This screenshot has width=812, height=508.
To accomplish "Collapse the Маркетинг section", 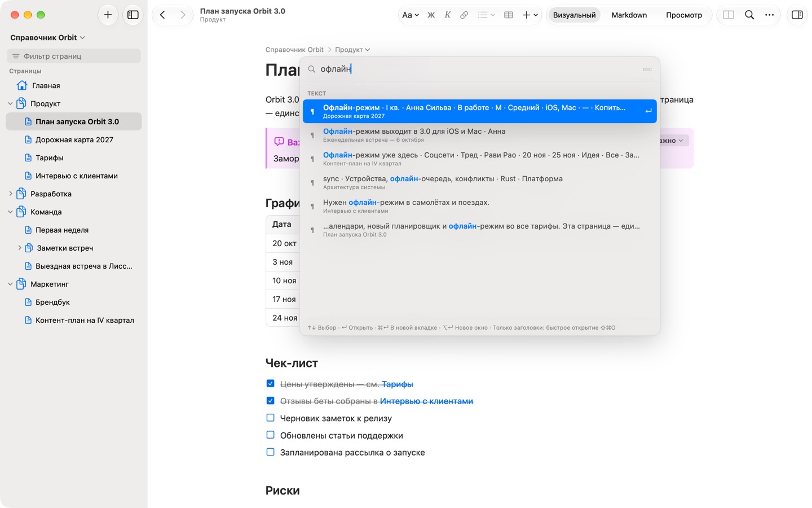I will point(10,284).
